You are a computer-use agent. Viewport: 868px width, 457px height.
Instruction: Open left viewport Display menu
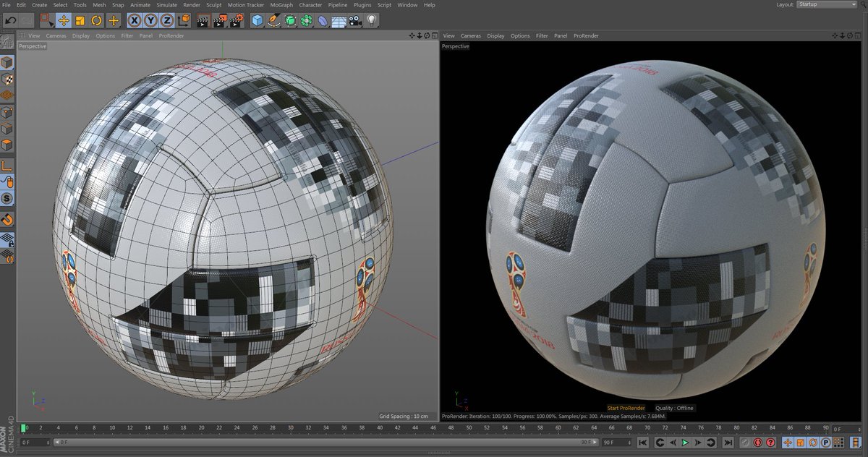click(81, 35)
